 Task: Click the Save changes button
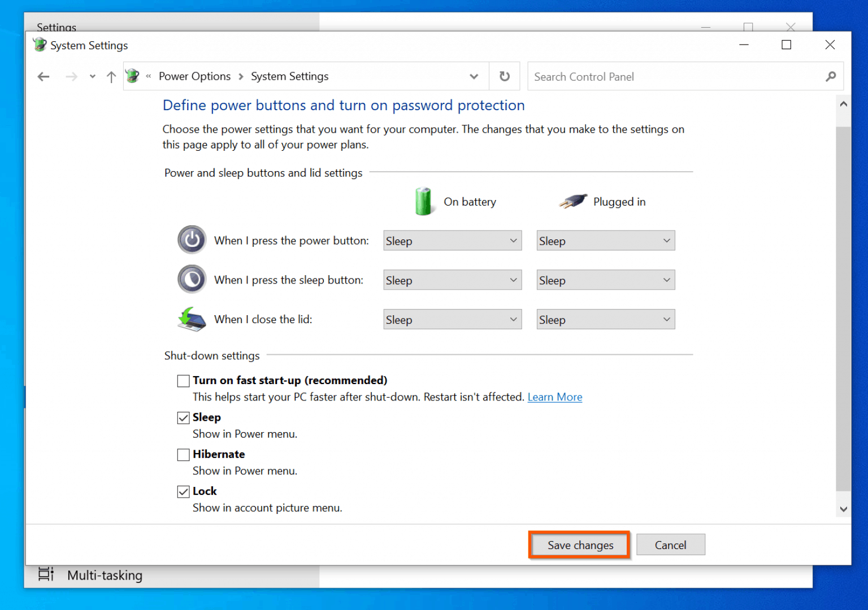point(580,544)
